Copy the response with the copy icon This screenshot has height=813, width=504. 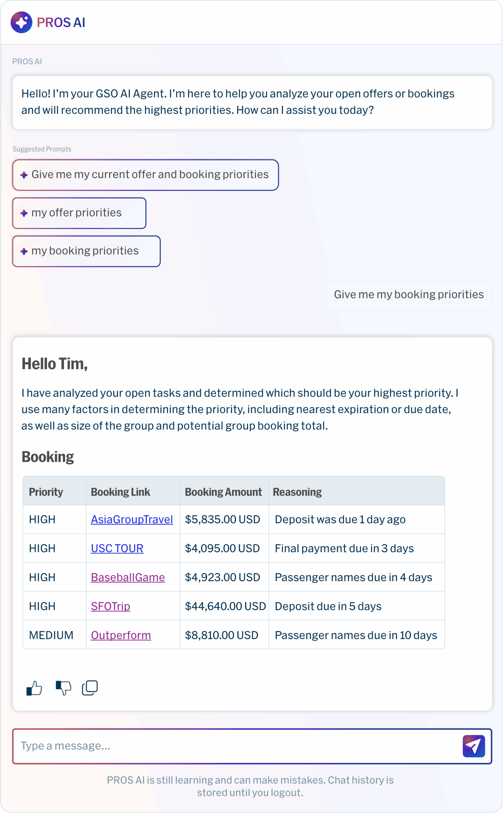click(90, 688)
